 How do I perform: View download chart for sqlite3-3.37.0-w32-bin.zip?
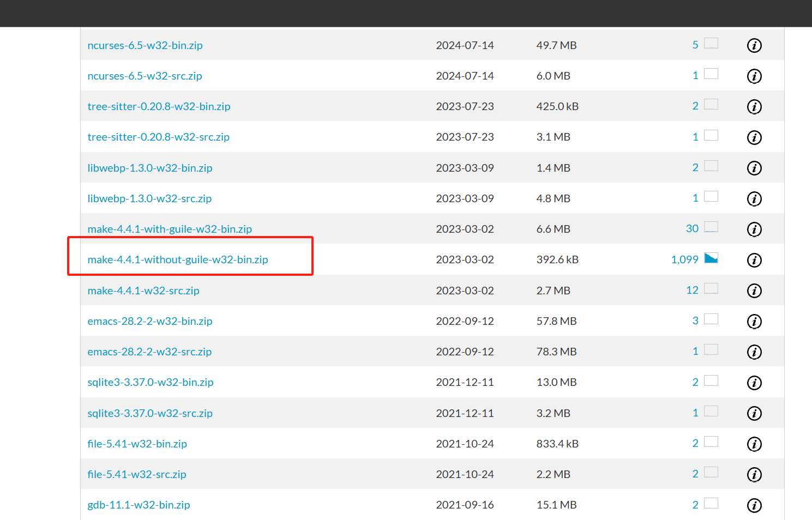711,380
